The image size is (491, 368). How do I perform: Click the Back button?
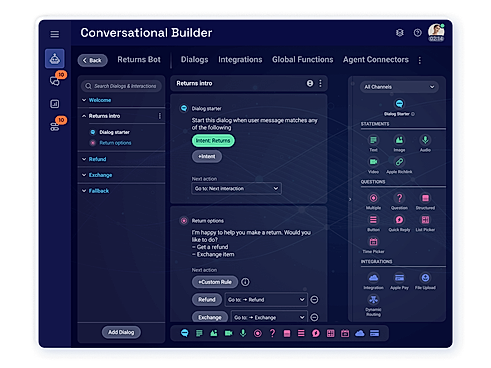point(92,60)
